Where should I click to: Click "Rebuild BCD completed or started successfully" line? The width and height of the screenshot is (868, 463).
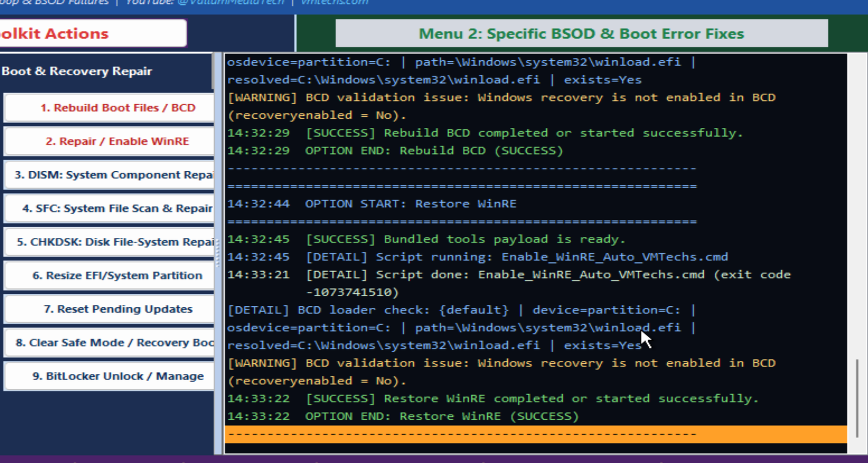485,133
